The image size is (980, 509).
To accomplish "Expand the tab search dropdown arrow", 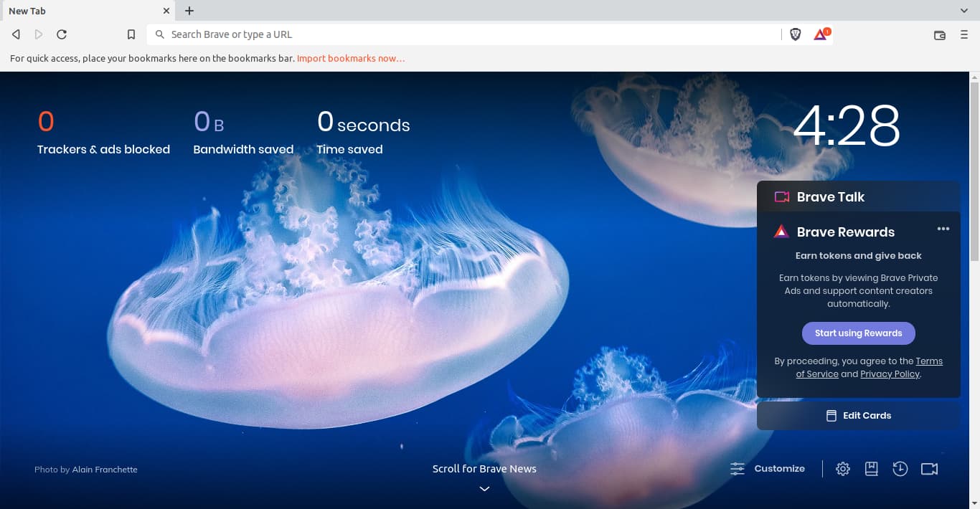I will (x=964, y=11).
